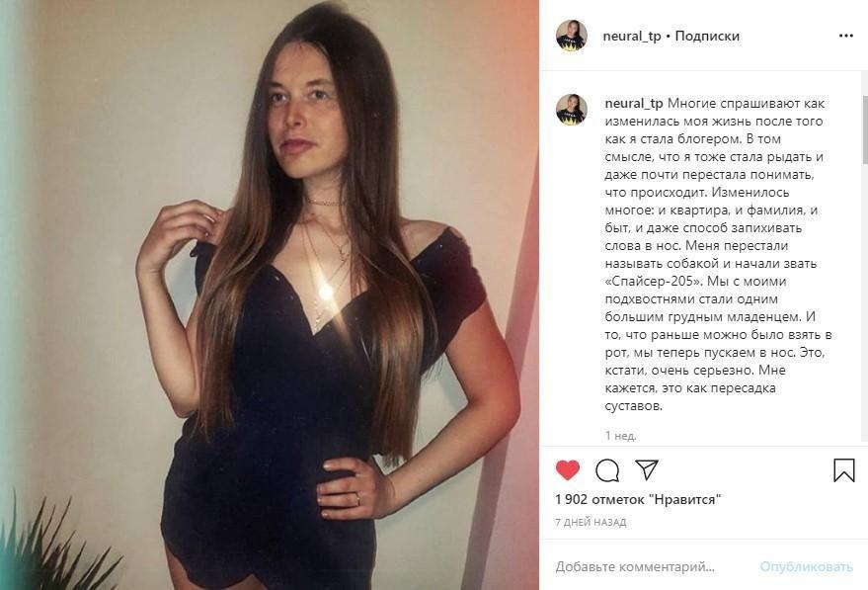This screenshot has height=590, width=868.
Task: View the 1 902 likes list
Action: [638, 499]
